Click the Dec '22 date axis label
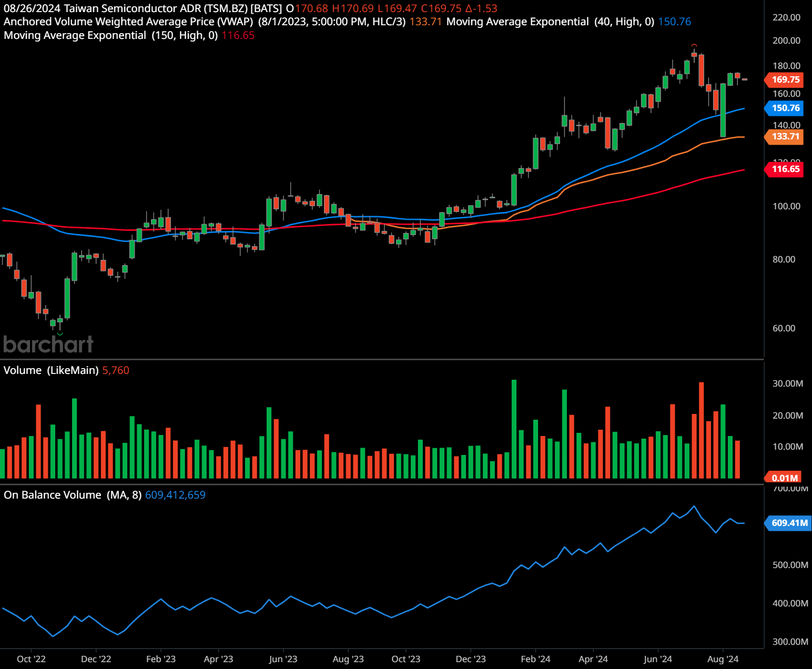Screen dimensions: 812x669 click(96, 659)
